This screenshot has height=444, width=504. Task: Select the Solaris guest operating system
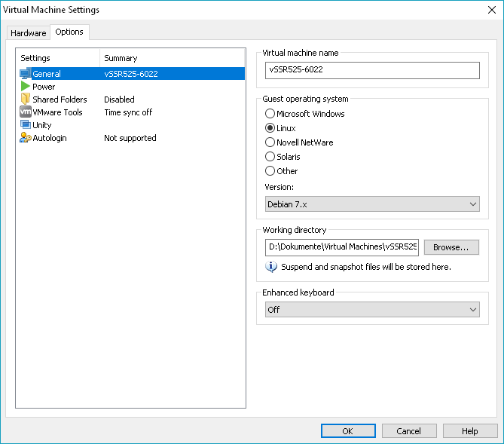point(270,157)
